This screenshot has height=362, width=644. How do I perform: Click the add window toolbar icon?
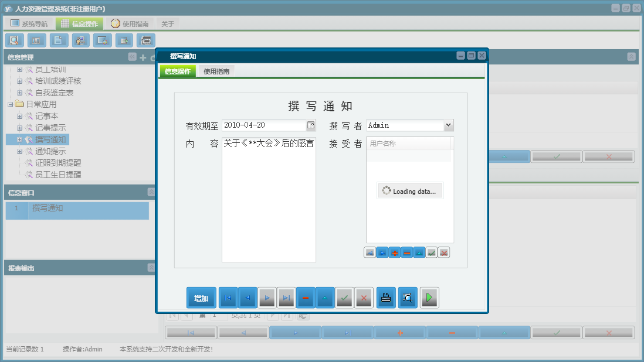pyautogui.click(x=124, y=40)
